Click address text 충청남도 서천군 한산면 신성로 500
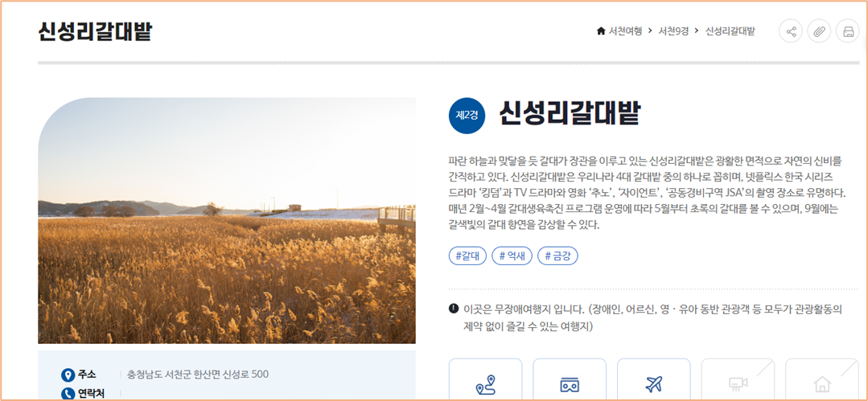 (x=198, y=374)
